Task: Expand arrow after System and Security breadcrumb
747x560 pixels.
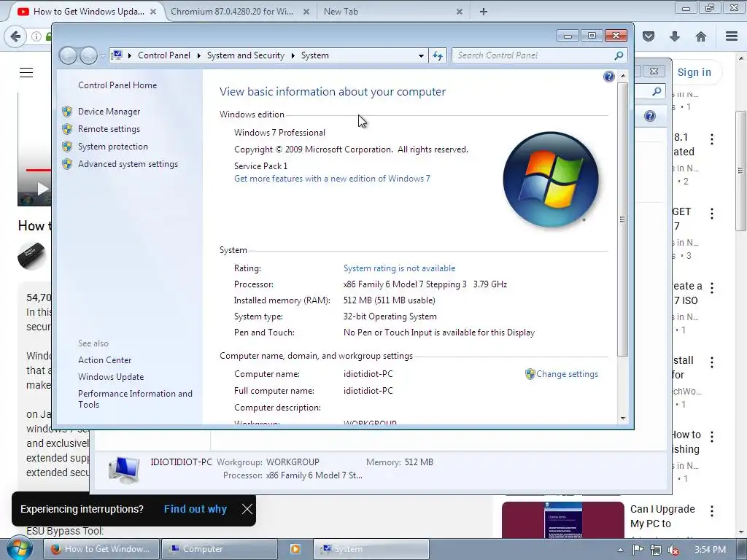Action: pyautogui.click(x=293, y=55)
